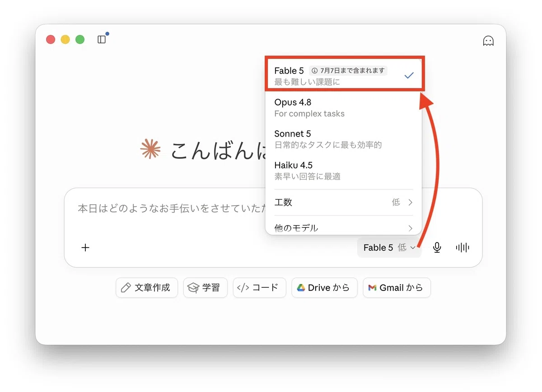Screen dimensions: 542x392
Task: Focus the message input field
Action: [x=172, y=209]
